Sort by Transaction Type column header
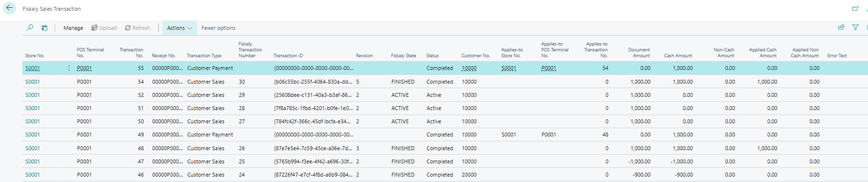The height and width of the screenshot is (182, 868). coord(204,56)
